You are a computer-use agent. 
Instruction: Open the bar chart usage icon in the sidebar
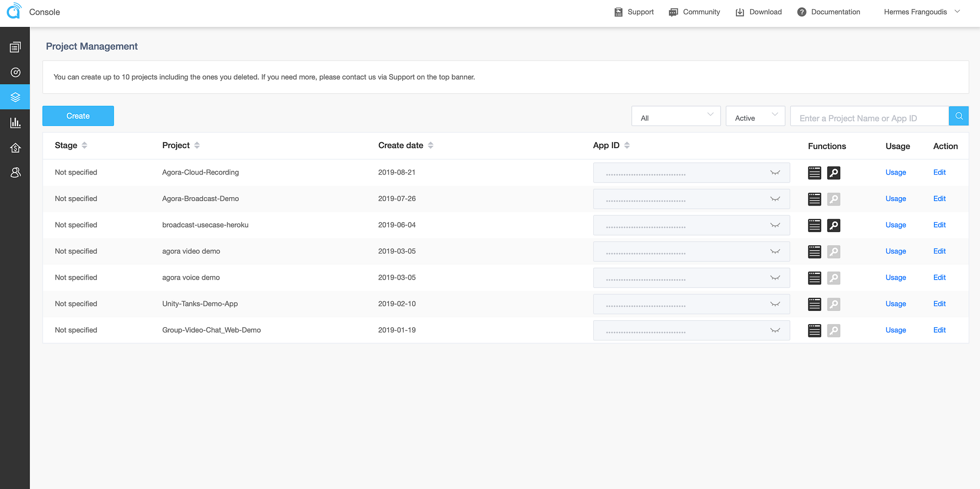(x=15, y=123)
